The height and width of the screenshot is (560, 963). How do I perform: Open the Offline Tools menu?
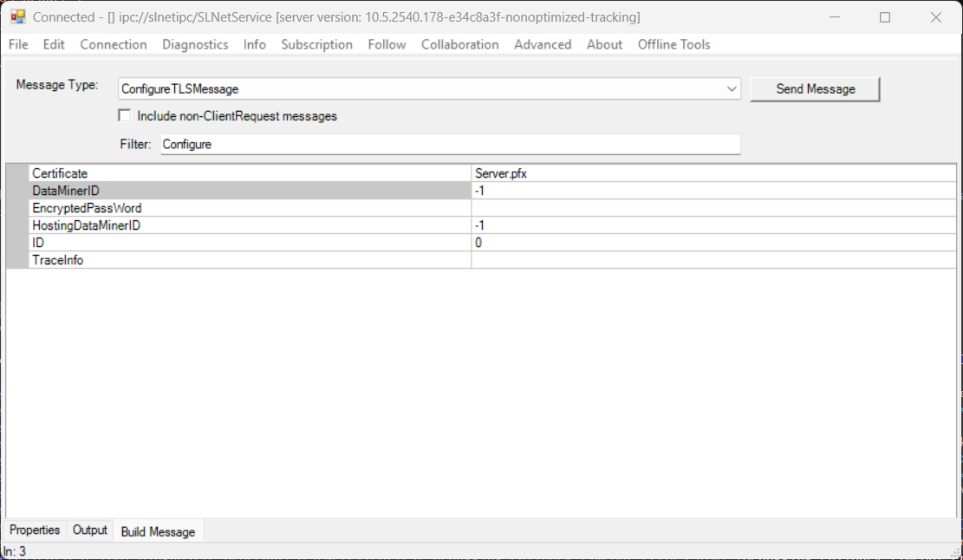point(673,44)
